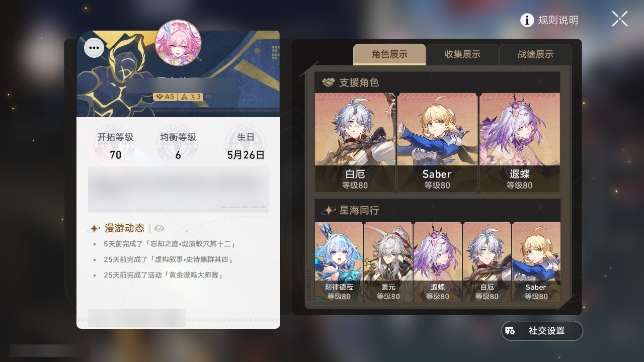
Task: Select support character 遐蝶 card
Action: point(520,142)
